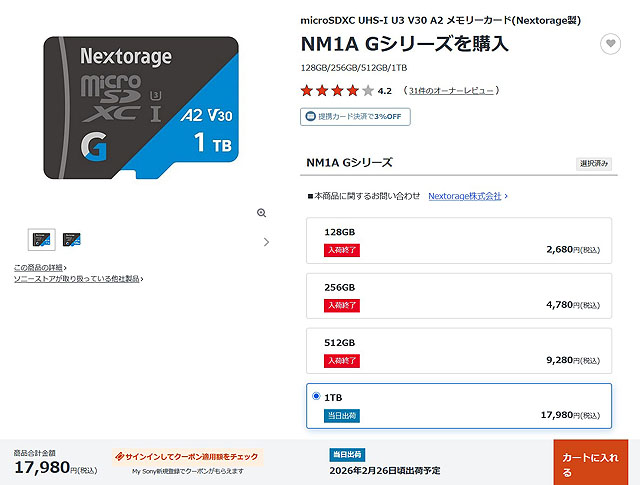
Task: Select the 1TB radio button
Action: tap(317, 396)
